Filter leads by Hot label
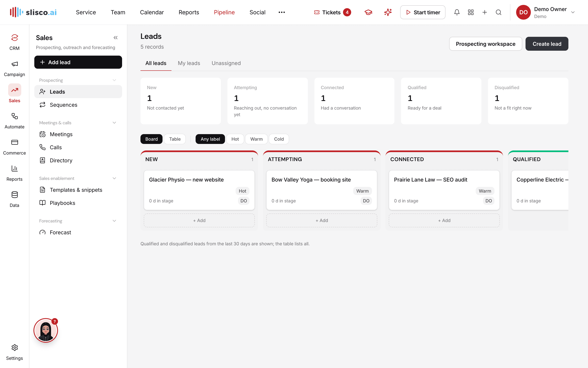The image size is (588, 368). [235, 139]
